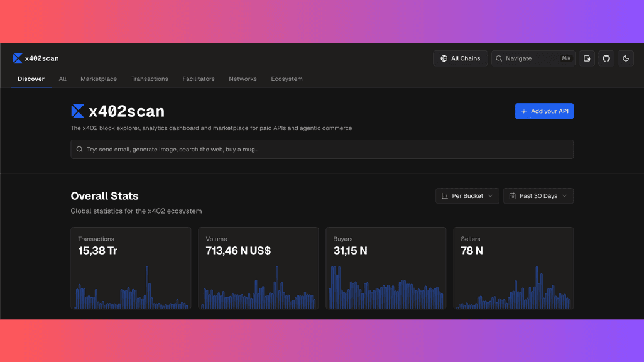This screenshot has height=362, width=644.
Task: Open the Facilitators tab
Action: (x=199, y=79)
